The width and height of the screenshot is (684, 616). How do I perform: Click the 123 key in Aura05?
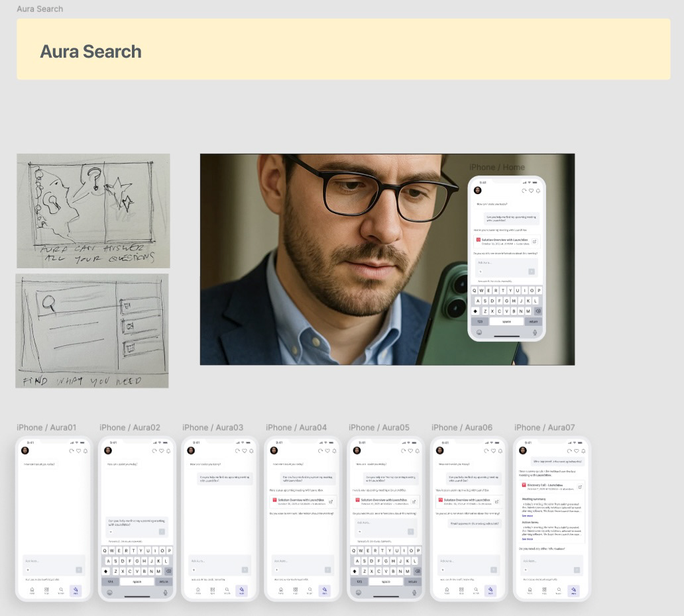359,582
